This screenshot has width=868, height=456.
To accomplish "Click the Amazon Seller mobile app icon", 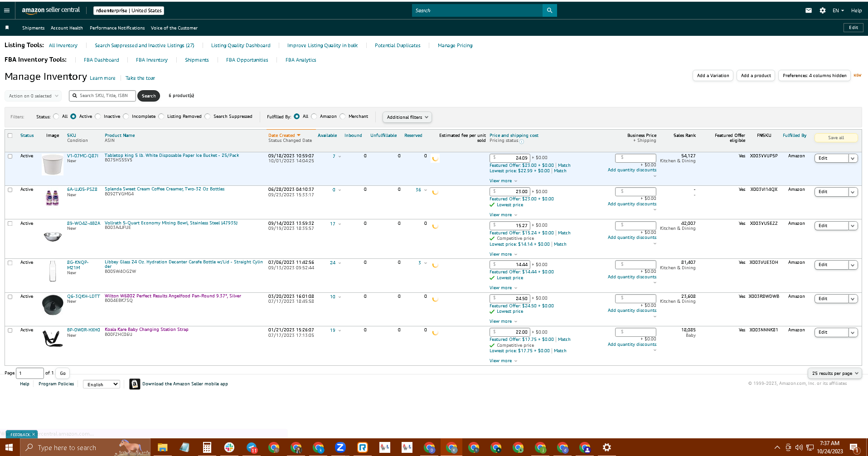I will click(x=135, y=384).
